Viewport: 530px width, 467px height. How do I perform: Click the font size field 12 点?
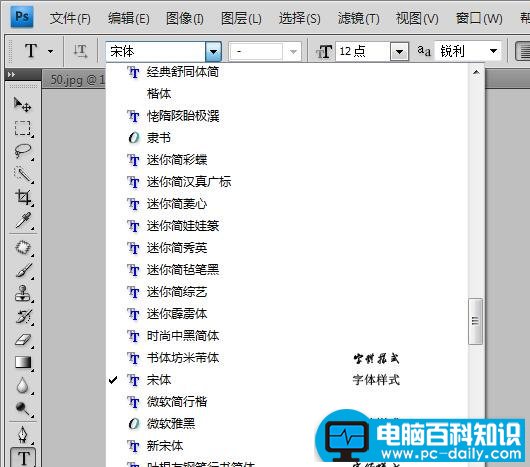pyautogui.click(x=363, y=52)
